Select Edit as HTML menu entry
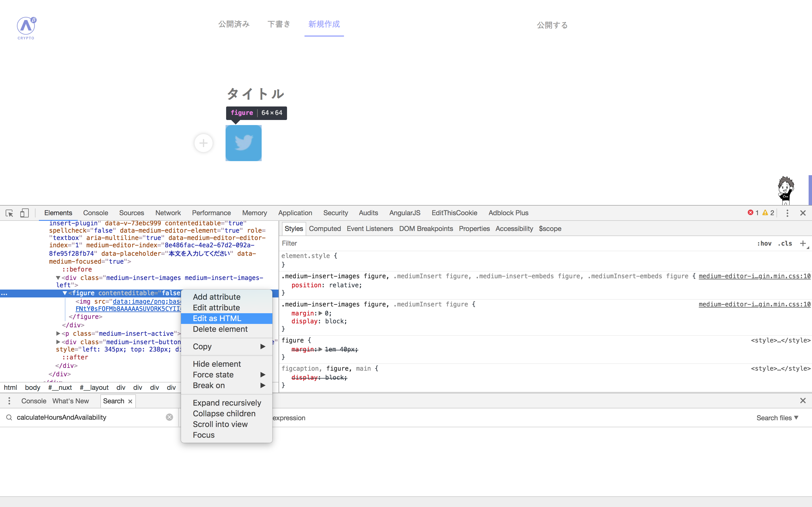 (x=217, y=318)
